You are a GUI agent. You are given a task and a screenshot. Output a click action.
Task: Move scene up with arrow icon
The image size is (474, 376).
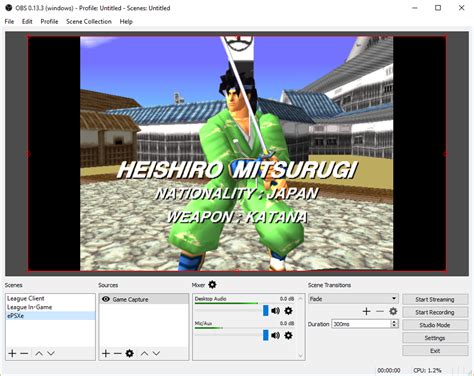click(39, 353)
